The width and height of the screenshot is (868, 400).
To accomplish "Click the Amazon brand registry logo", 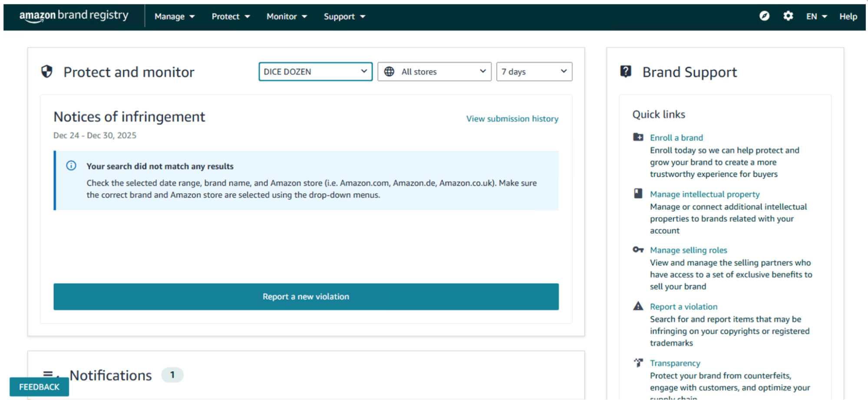I will pos(74,16).
